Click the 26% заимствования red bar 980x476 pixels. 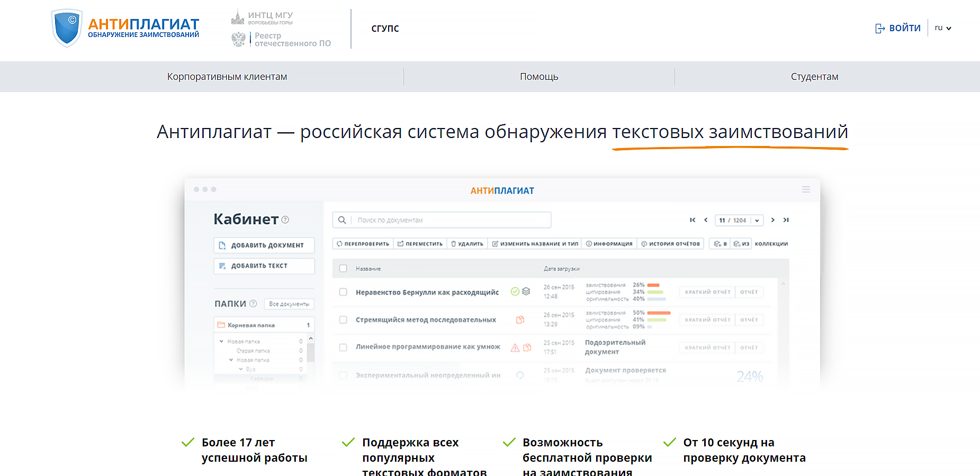(x=653, y=285)
